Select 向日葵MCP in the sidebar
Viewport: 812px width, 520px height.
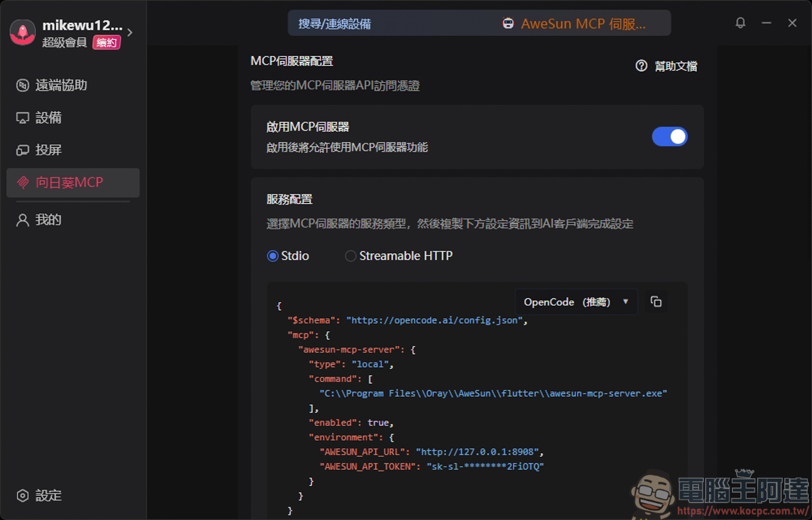[73, 182]
